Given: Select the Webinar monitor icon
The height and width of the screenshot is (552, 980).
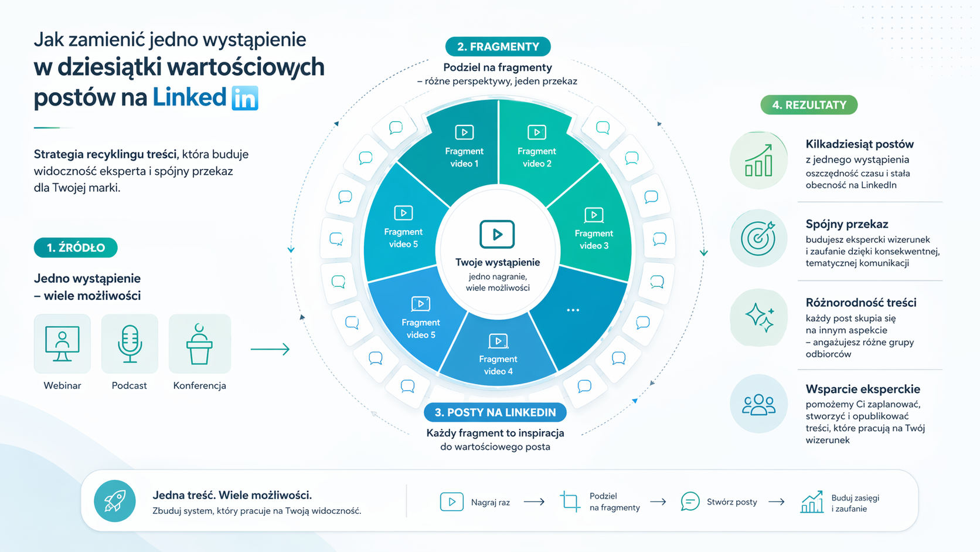Looking at the screenshot, I should pyautogui.click(x=62, y=344).
